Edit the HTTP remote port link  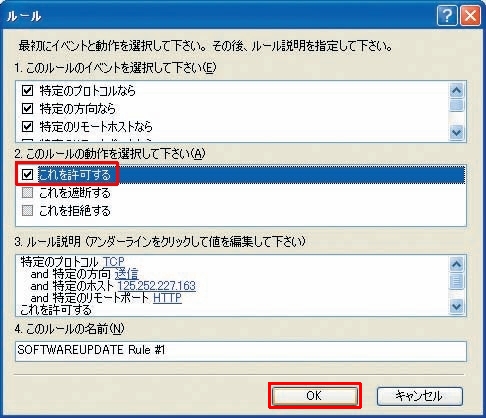click(167, 298)
